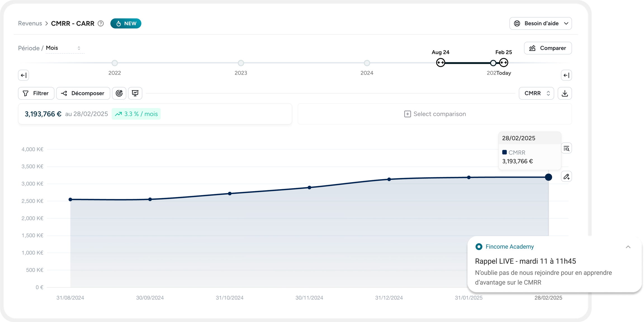Open the CMRR metric dropdown
644x322 pixels.
point(536,93)
